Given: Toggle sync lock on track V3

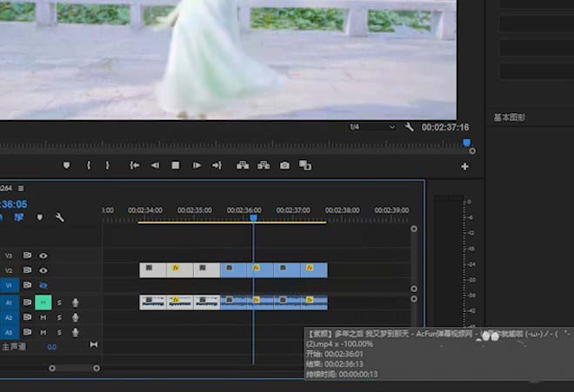Looking at the screenshot, I should pyautogui.click(x=27, y=256).
